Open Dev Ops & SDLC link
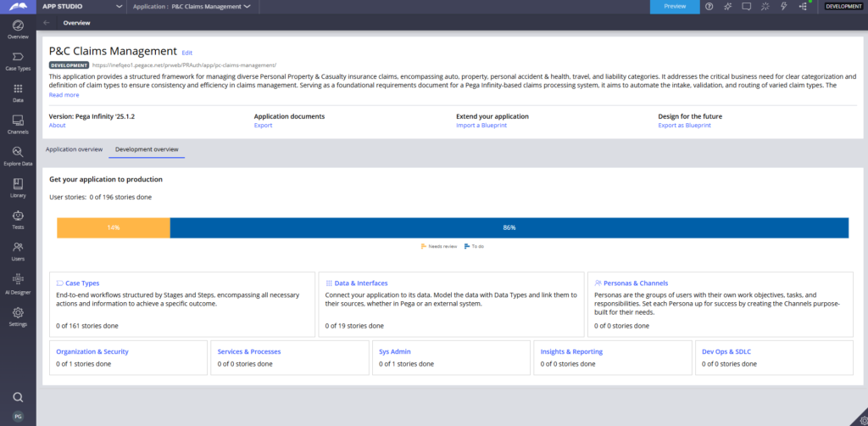 click(x=726, y=352)
